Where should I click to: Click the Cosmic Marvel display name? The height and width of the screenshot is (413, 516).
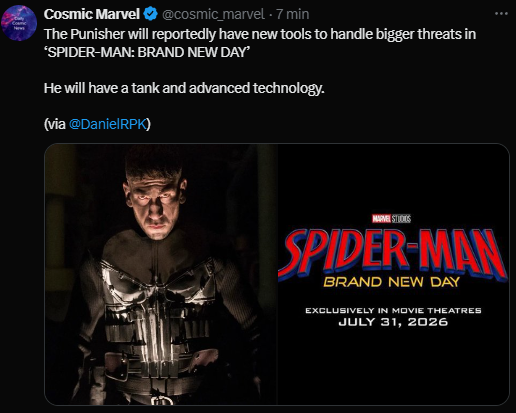92,14
